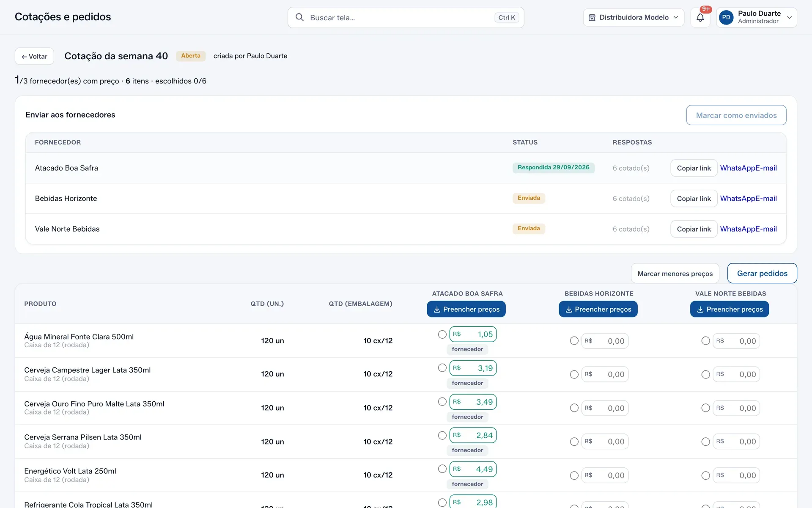Select Bebidas Horizonte radio for Água Mineral
This screenshot has height=508, width=812.
click(x=574, y=341)
